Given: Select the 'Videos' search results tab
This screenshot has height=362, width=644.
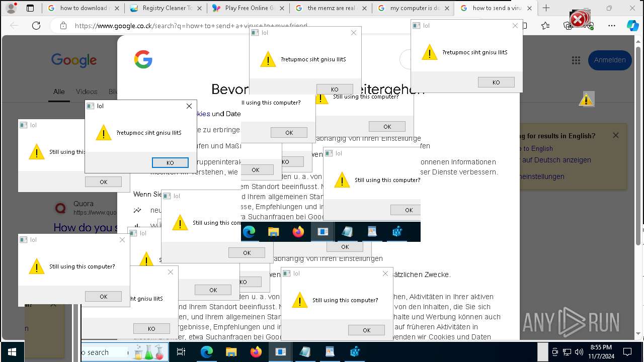Looking at the screenshot, I should (87, 92).
